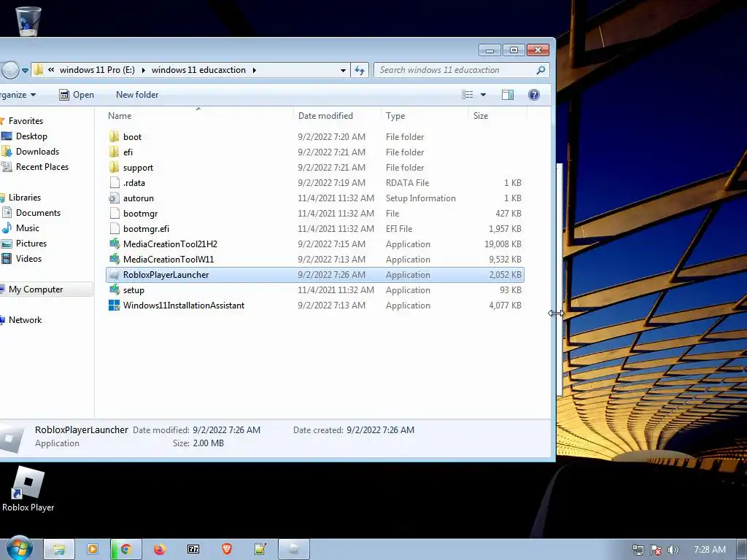Click the boot folder icon
Image resolution: width=747 pixels, height=560 pixels.
114,136
